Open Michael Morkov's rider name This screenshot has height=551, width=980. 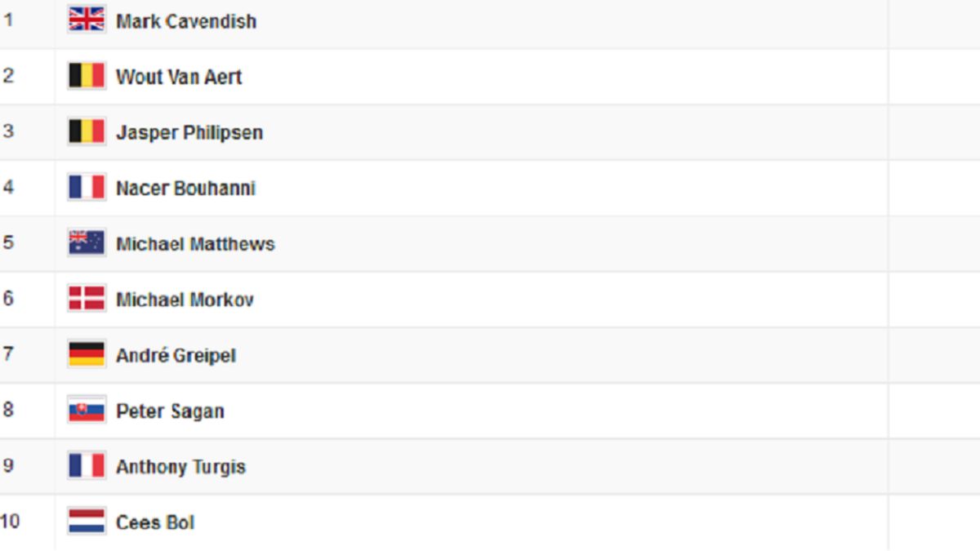[x=185, y=300]
